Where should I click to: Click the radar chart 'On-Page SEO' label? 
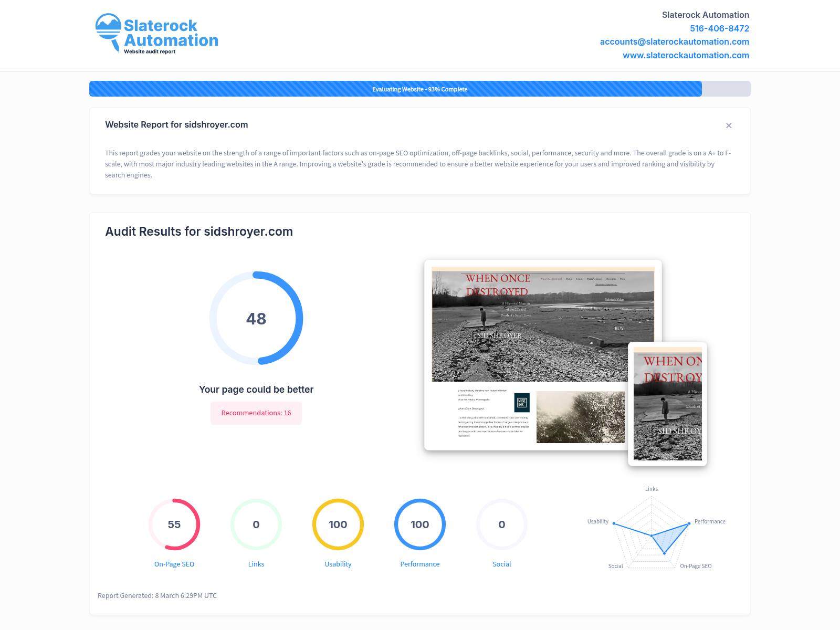point(696,566)
